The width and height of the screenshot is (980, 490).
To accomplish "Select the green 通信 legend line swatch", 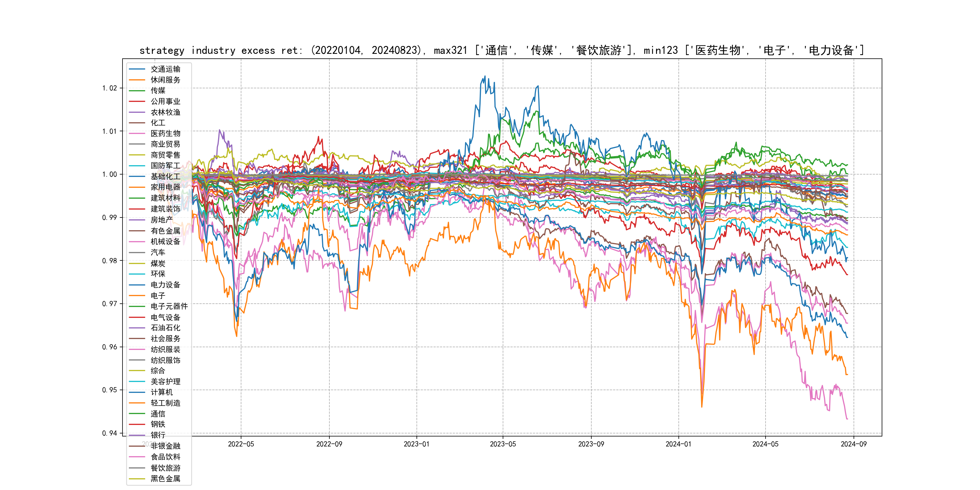I will [x=137, y=413].
